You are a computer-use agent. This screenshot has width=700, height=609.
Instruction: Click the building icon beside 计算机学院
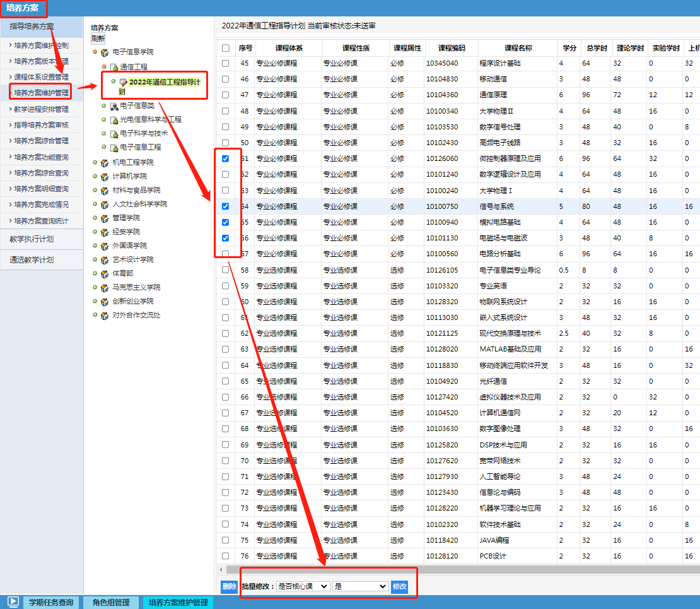pos(105,176)
